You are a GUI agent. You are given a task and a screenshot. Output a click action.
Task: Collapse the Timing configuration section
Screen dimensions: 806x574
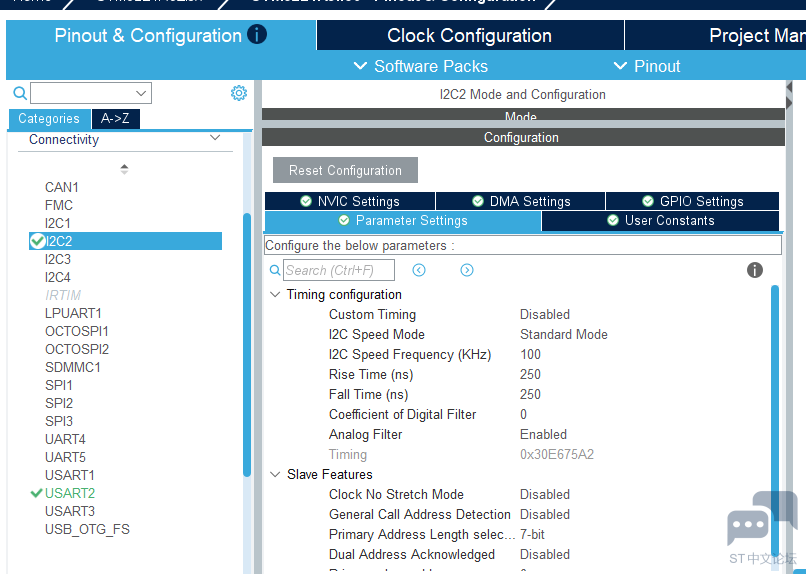pyautogui.click(x=275, y=295)
